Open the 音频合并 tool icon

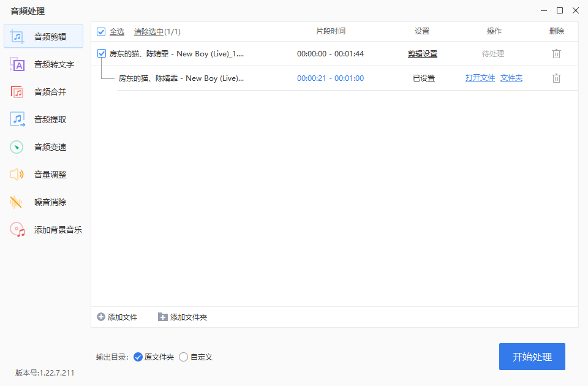[17, 91]
